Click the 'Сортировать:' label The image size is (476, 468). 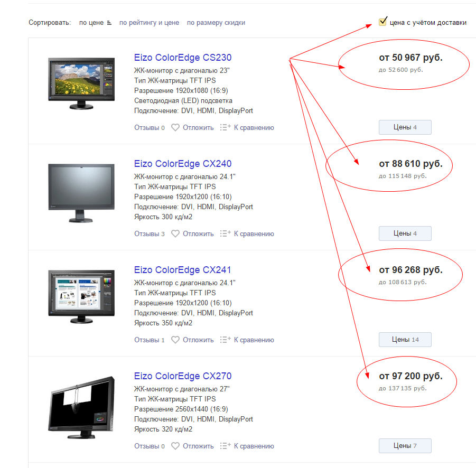pos(50,23)
